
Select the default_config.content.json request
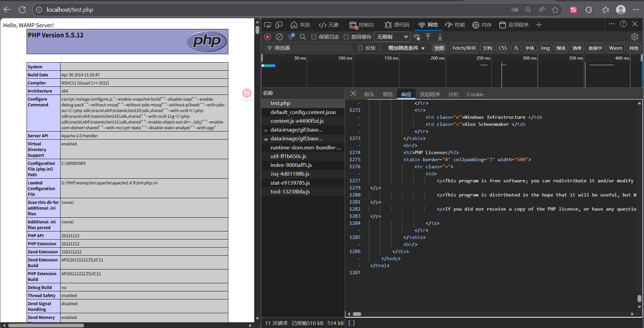click(x=303, y=112)
